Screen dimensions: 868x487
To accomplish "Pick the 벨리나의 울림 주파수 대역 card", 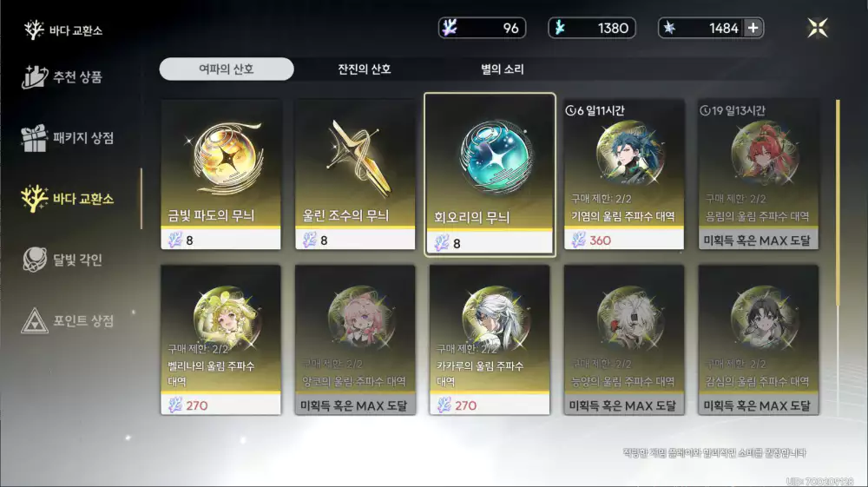I will point(220,339).
